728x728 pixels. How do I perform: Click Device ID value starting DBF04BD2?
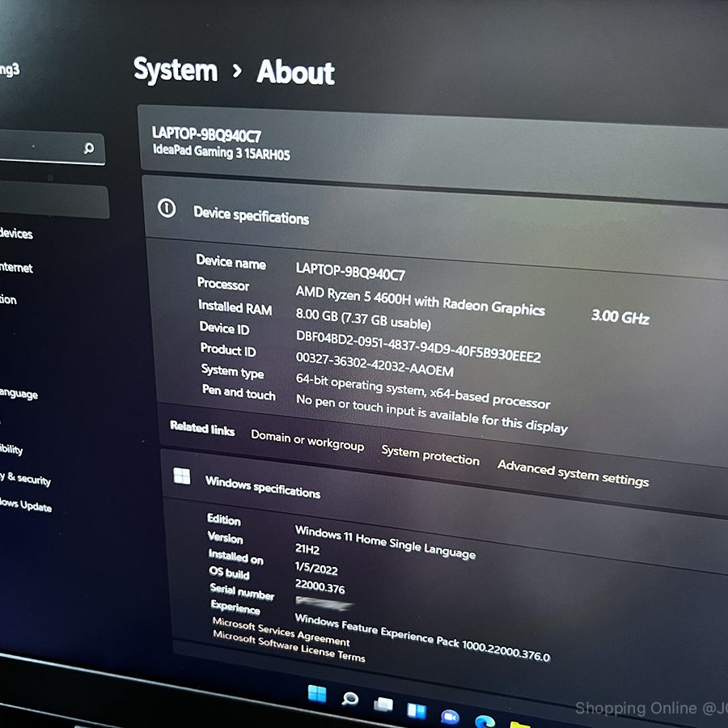pos(418,347)
